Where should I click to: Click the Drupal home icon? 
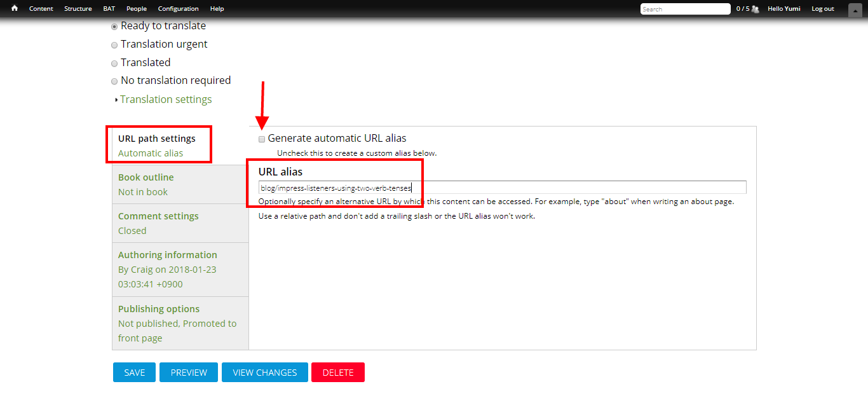[x=14, y=8]
